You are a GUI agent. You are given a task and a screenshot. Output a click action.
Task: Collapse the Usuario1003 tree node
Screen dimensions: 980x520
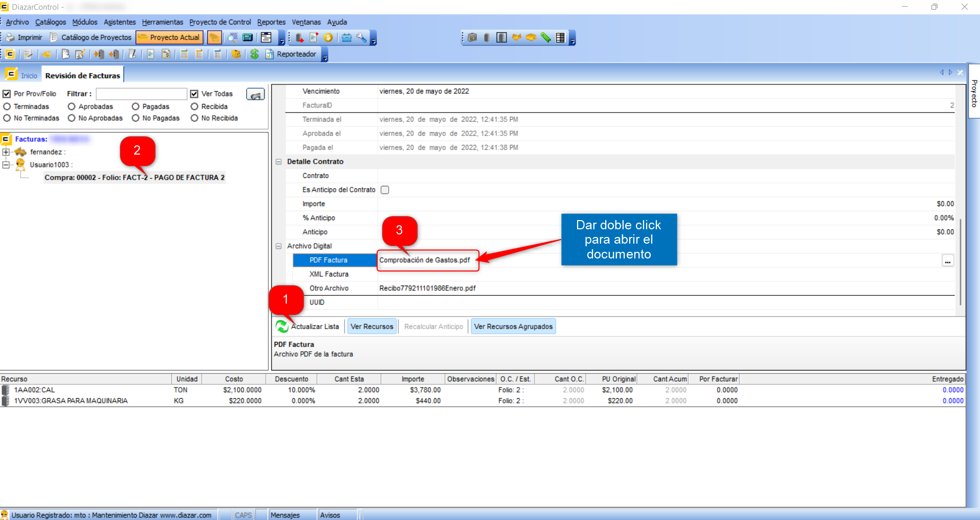coord(6,165)
